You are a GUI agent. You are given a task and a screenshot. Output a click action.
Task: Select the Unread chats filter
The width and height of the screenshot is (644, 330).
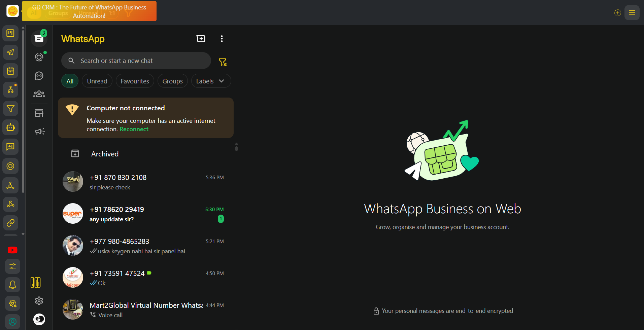point(97,81)
